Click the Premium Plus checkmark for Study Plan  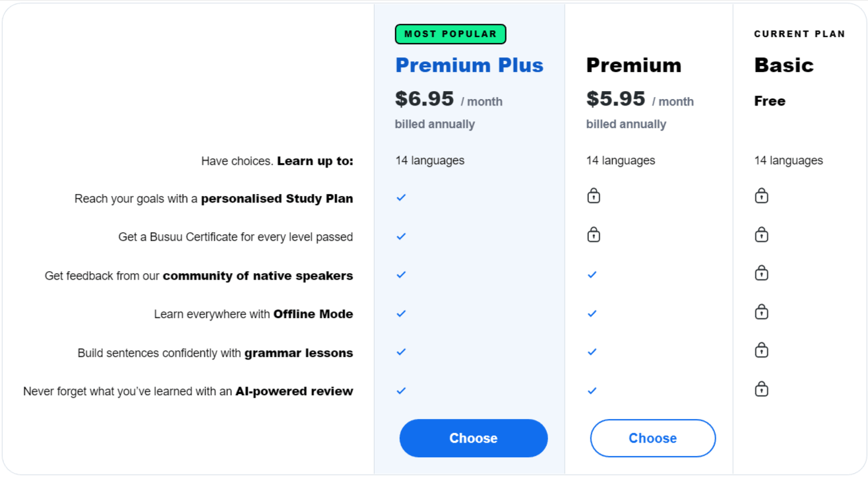point(401,197)
